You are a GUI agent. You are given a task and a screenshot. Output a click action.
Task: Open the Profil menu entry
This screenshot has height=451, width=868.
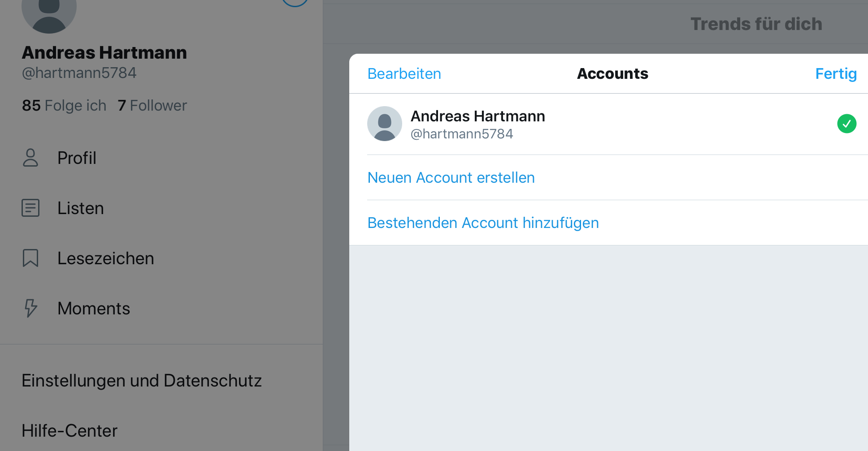point(77,158)
